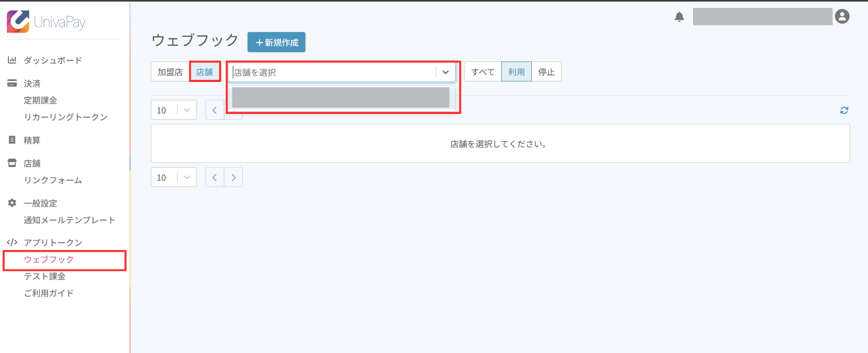868x353 pixels.
Task: Switch the status filter to すべて
Action: pyautogui.click(x=482, y=72)
